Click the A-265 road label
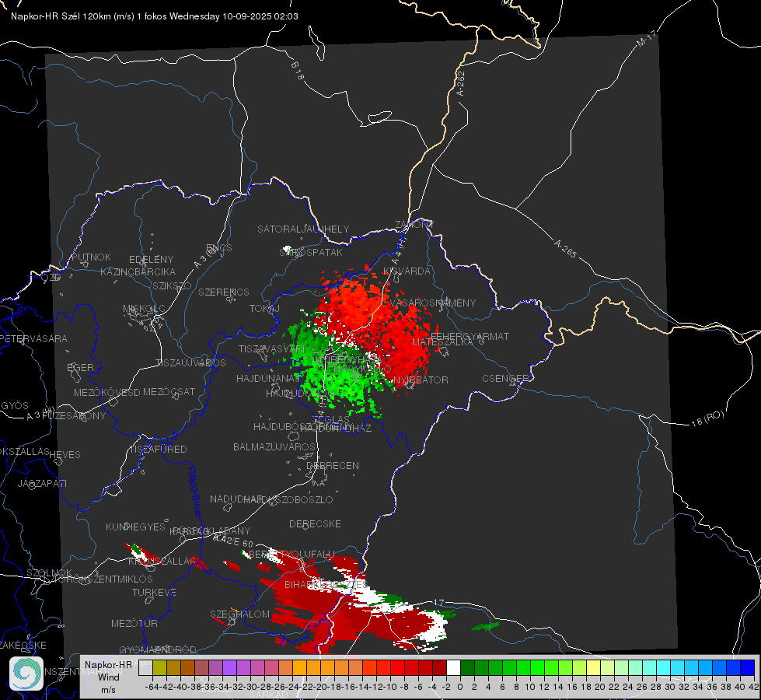The width and height of the screenshot is (761, 700). pos(565,249)
